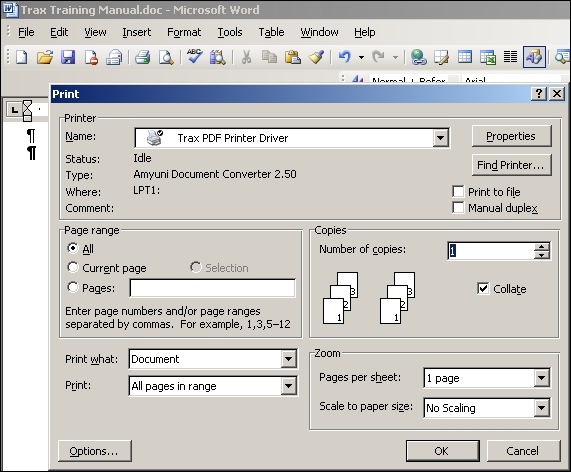Viewport: 571px width, 472px height.
Task: Select the Current page radio button
Action: [x=73, y=267]
